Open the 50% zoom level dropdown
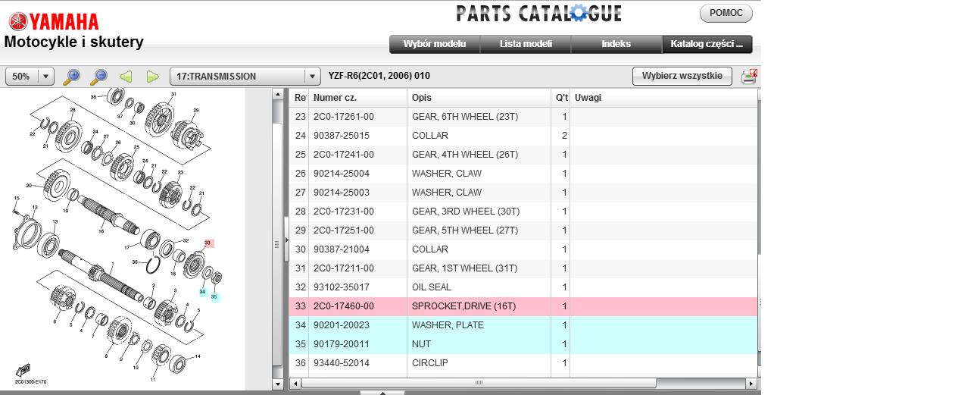 pyautogui.click(x=46, y=77)
